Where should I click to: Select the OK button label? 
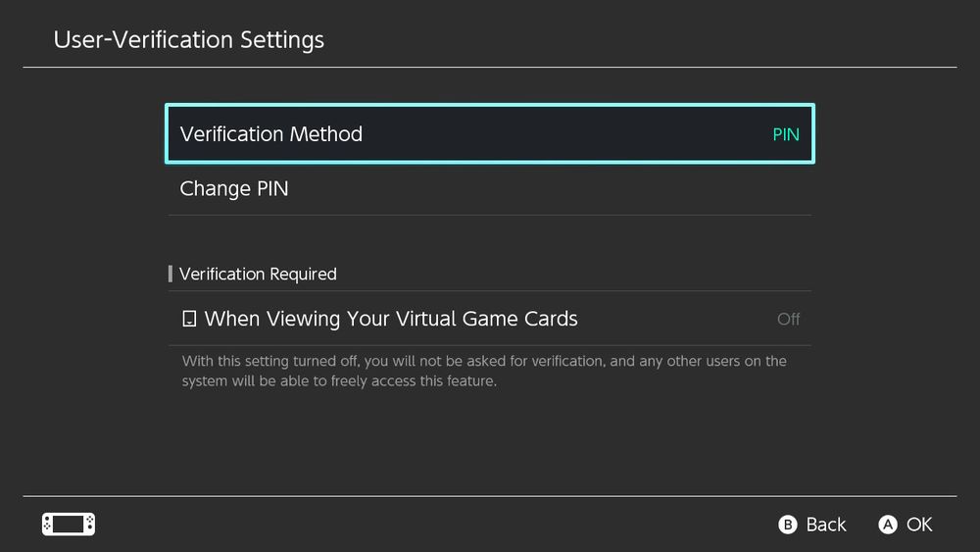coord(919,525)
